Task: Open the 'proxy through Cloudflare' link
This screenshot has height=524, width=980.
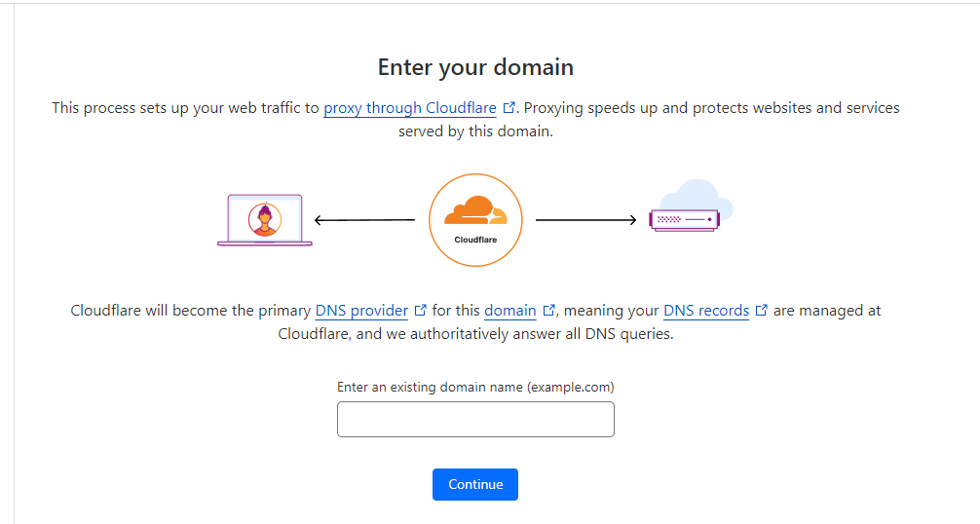Action: pos(410,107)
